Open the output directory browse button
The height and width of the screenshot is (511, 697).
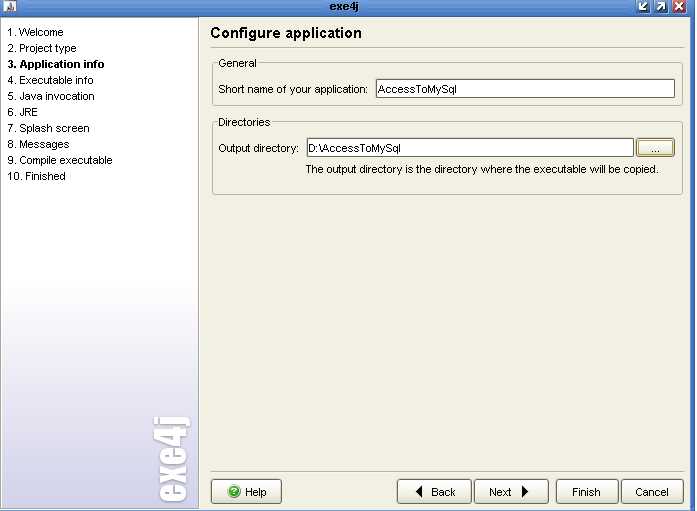point(655,148)
